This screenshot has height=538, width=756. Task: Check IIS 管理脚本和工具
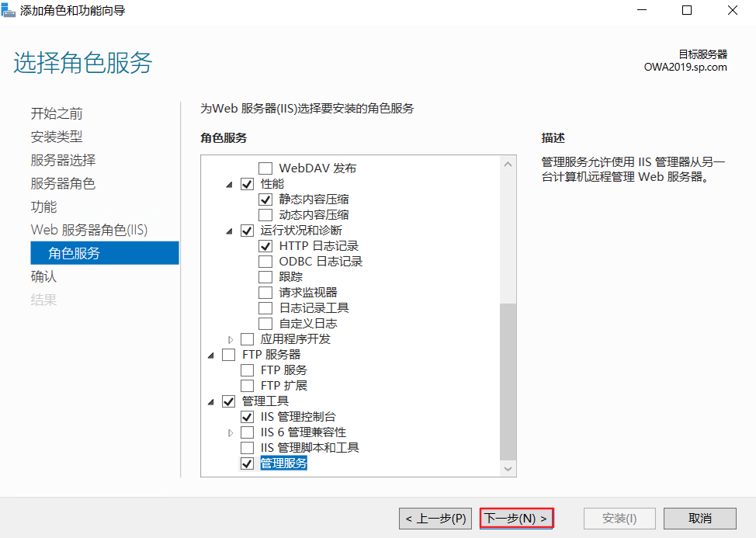[247, 447]
